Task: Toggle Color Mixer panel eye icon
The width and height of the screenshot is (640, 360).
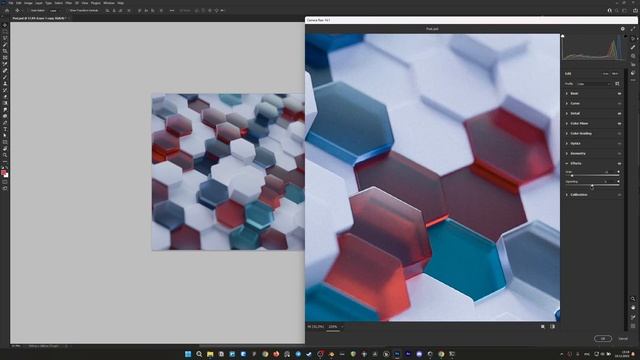Action: (x=619, y=123)
